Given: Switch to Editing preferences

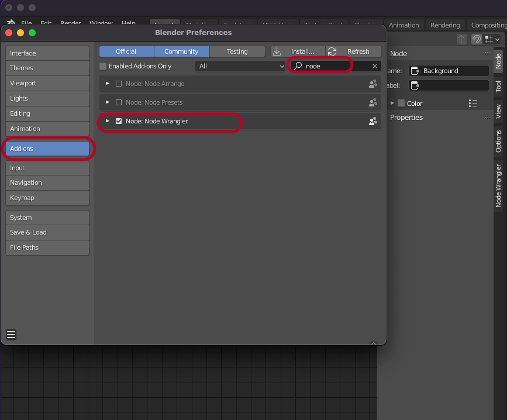Looking at the screenshot, I should coord(47,114).
